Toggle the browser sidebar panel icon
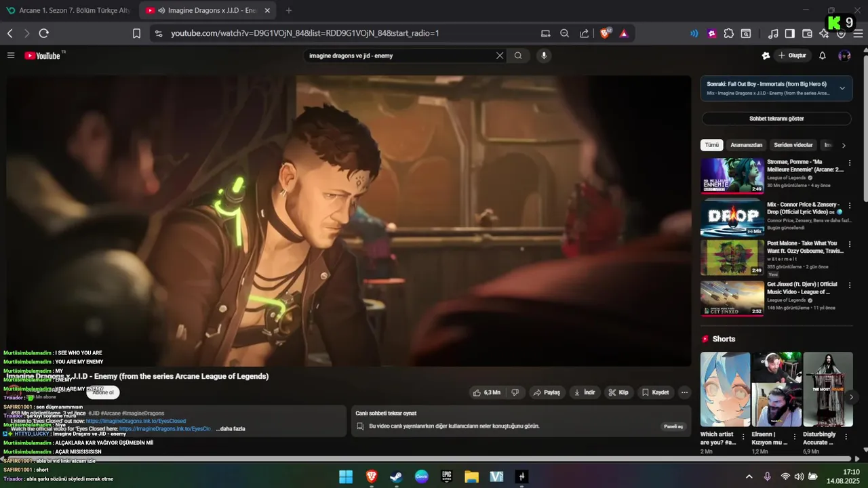The width and height of the screenshot is (868, 488). coord(790,33)
